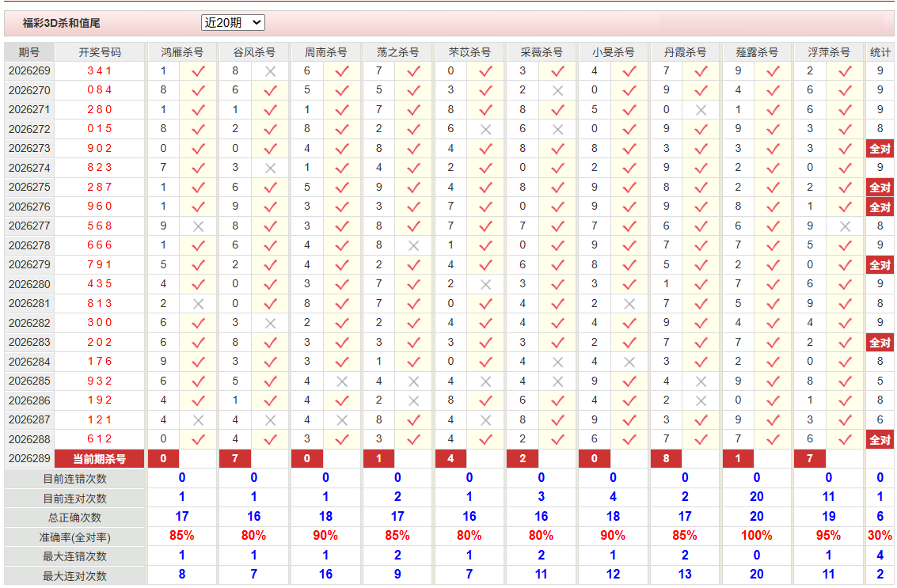Click the red check for 浮萍杀号 in row 2026288
The image size is (897, 588).
(845, 439)
